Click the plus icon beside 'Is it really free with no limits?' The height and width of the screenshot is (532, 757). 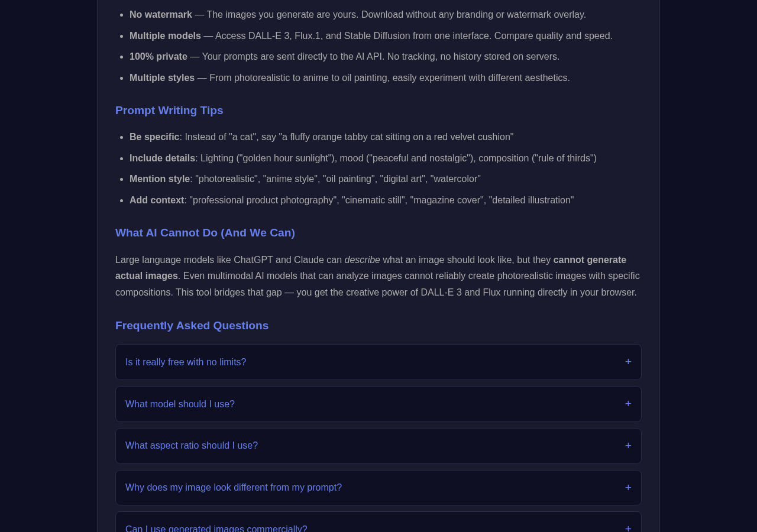pos(628,362)
